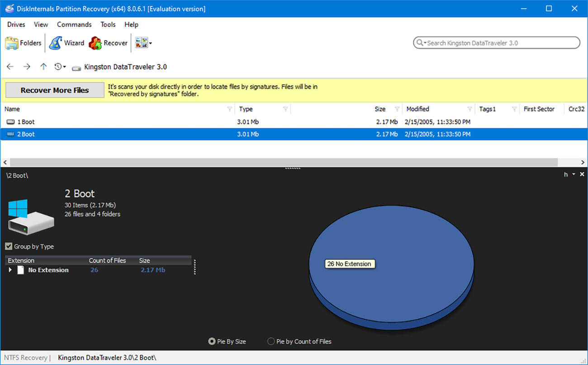Open the Name column filter
The height and width of the screenshot is (365, 588).
(229, 109)
